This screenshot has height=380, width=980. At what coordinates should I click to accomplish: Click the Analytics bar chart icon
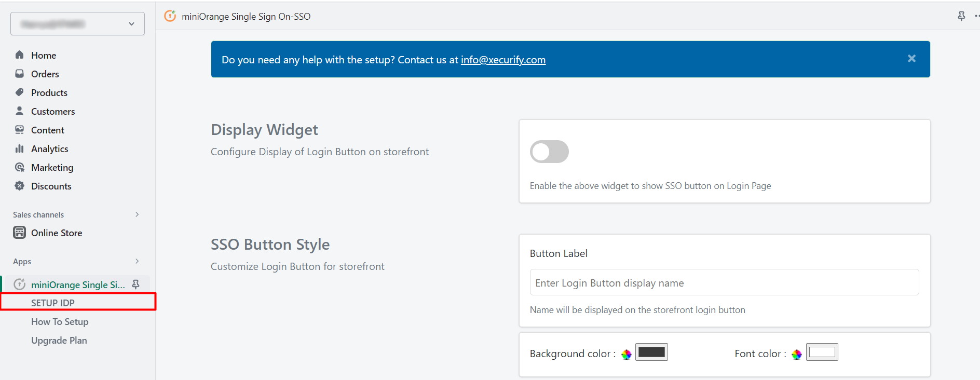[x=20, y=148]
